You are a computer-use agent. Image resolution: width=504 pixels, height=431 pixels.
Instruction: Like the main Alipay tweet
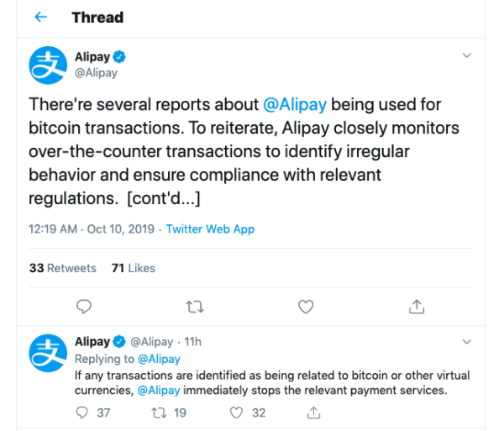tap(307, 306)
